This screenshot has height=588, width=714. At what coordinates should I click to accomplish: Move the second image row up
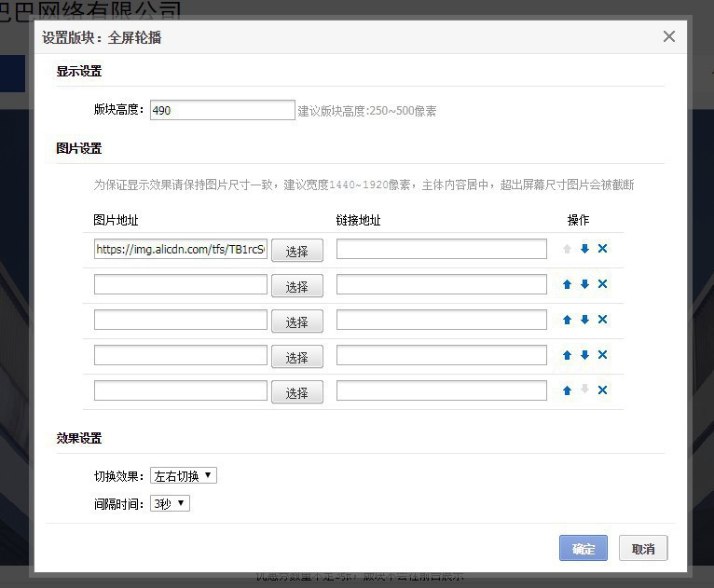click(x=567, y=284)
